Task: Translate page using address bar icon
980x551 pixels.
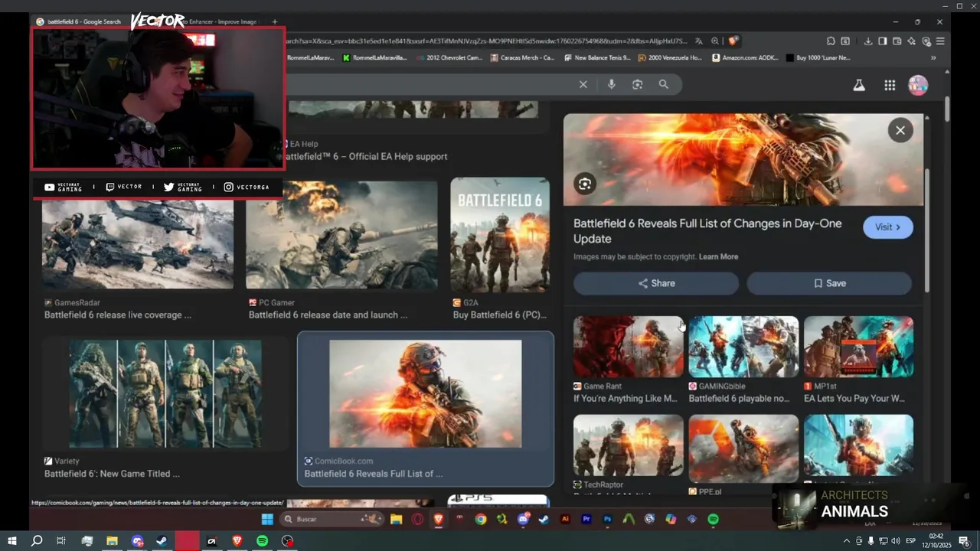Action: coord(698,41)
